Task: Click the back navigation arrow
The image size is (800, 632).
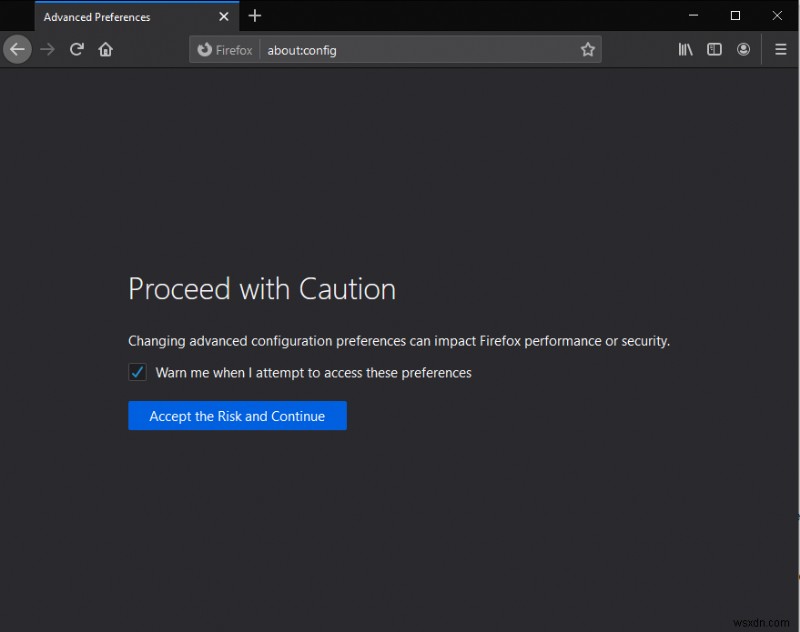Action: pyautogui.click(x=17, y=49)
